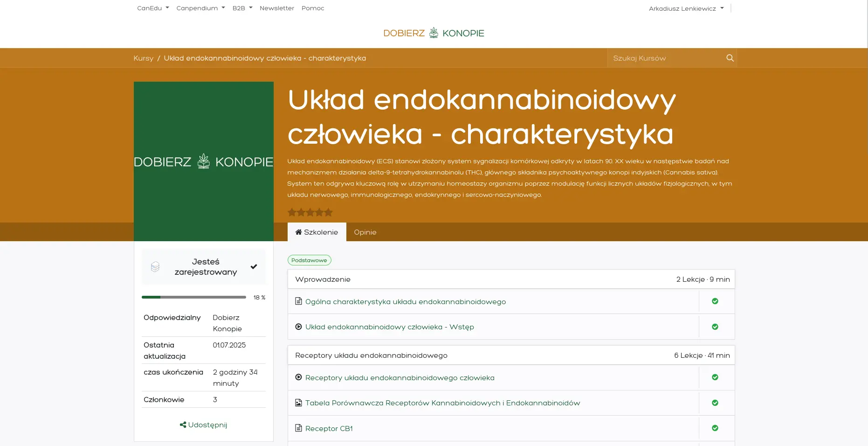868x446 pixels.
Task: Toggle completion check for Receptor CB1
Action: click(715, 428)
